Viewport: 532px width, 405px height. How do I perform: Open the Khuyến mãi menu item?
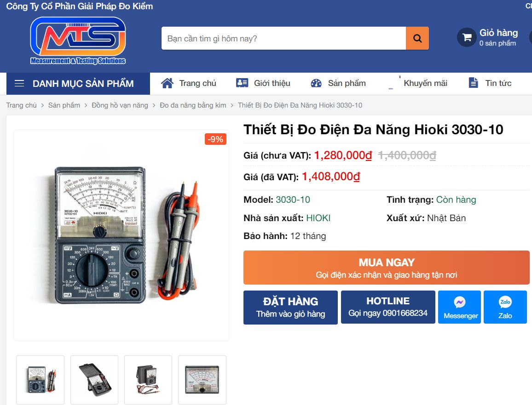[425, 83]
